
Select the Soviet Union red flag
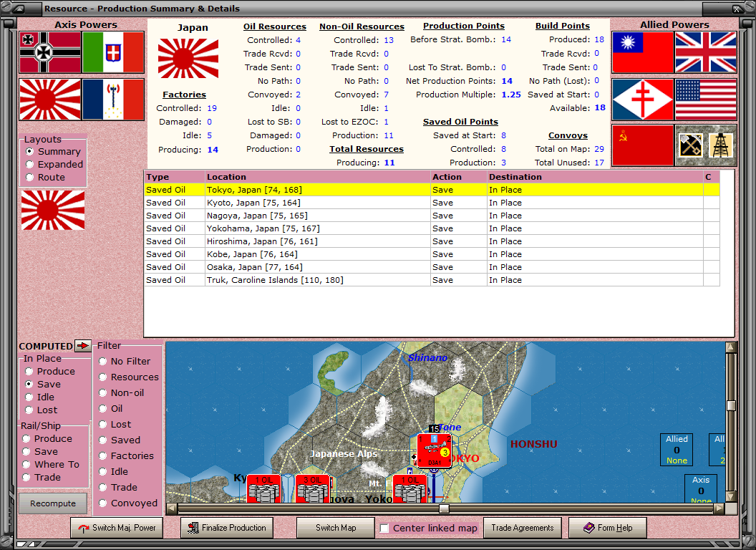click(643, 145)
